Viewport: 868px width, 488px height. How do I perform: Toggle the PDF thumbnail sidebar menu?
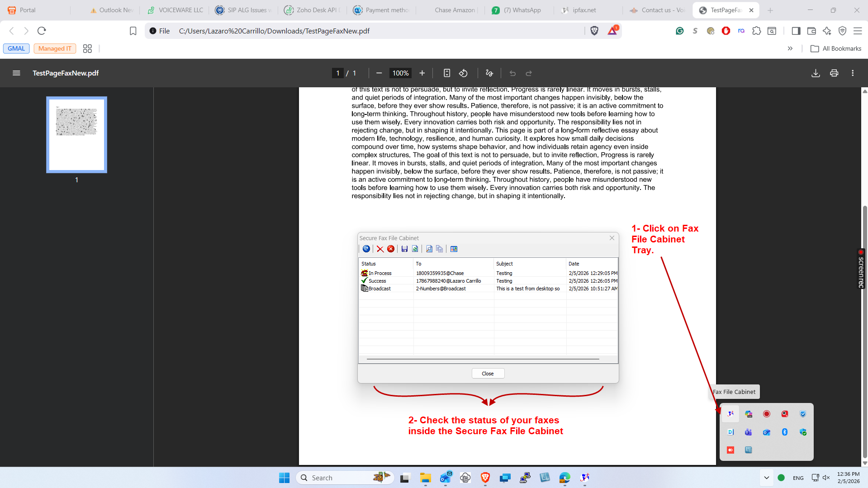(16, 73)
